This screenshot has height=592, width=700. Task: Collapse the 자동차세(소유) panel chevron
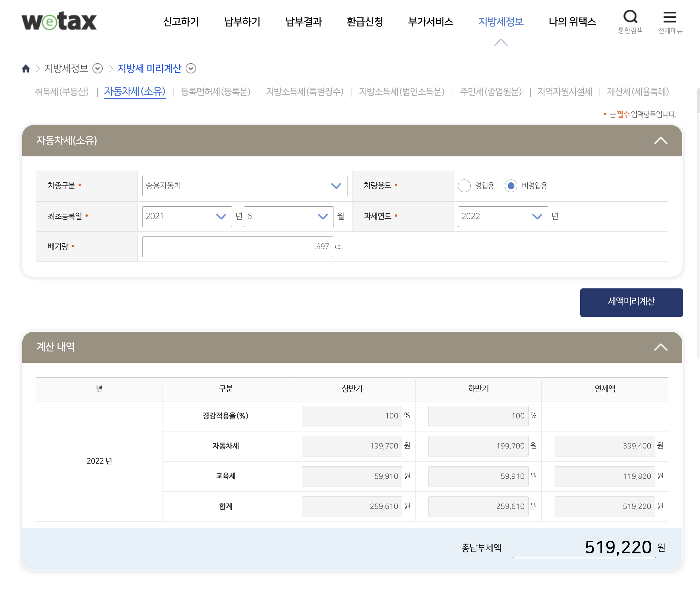tap(660, 141)
